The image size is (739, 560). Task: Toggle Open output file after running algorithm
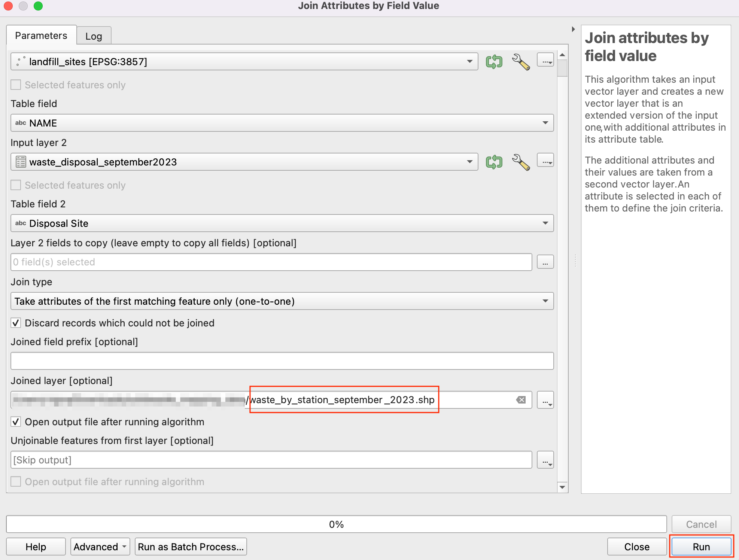pos(16,422)
